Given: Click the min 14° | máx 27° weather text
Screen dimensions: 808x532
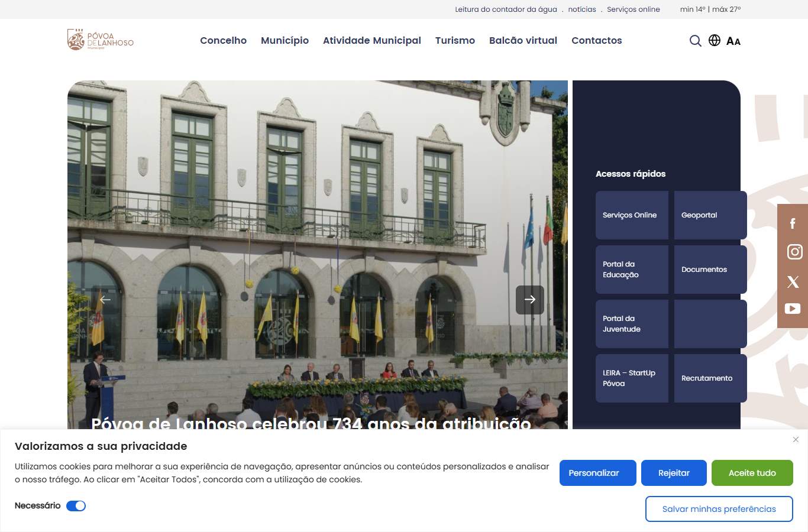Looking at the screenshot, I should point(710,9).
